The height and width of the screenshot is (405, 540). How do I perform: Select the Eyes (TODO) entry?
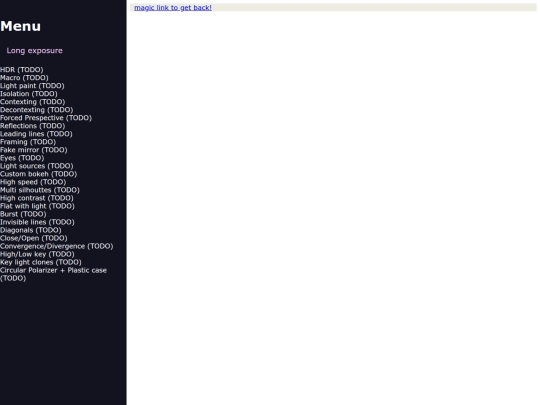tap(22, 158)
